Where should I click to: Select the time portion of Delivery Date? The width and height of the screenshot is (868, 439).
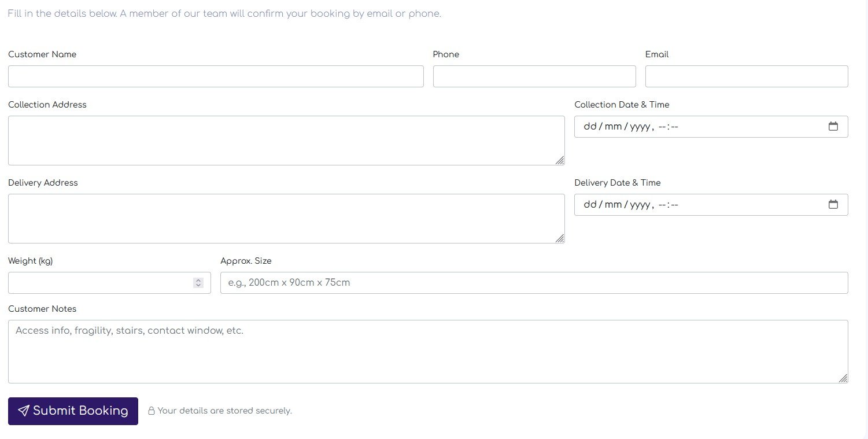pyautogui.click(x=668, y=205)
